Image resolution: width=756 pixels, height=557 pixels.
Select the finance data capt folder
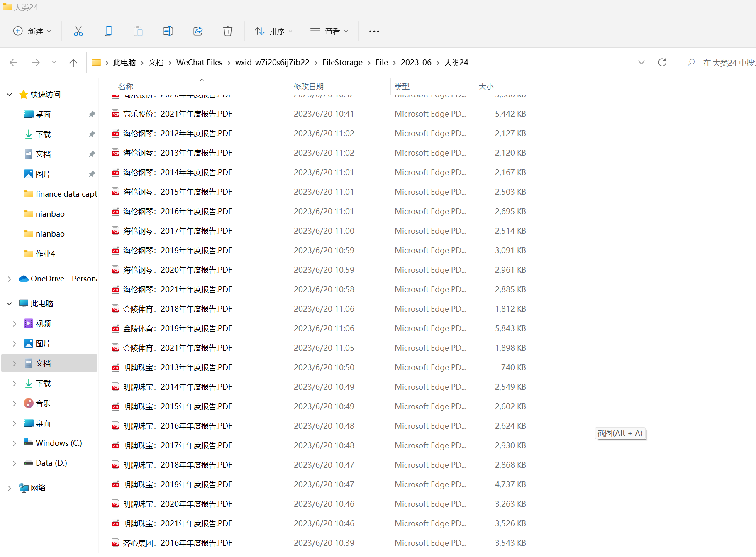[x=61, y=194]
